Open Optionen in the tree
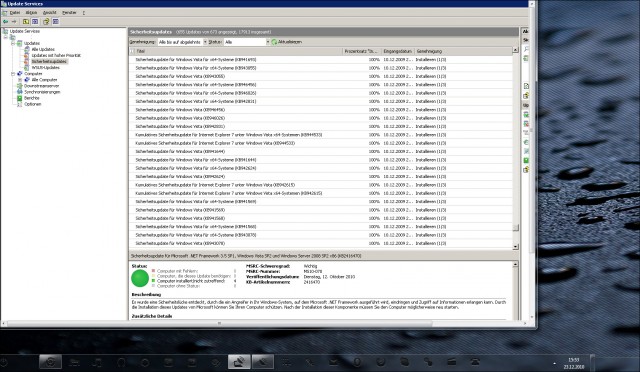 tap(32, 104)
